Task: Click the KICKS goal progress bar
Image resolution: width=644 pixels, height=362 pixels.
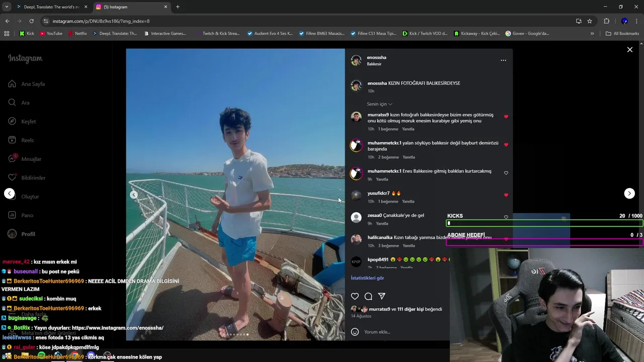Action: point(544,223)
